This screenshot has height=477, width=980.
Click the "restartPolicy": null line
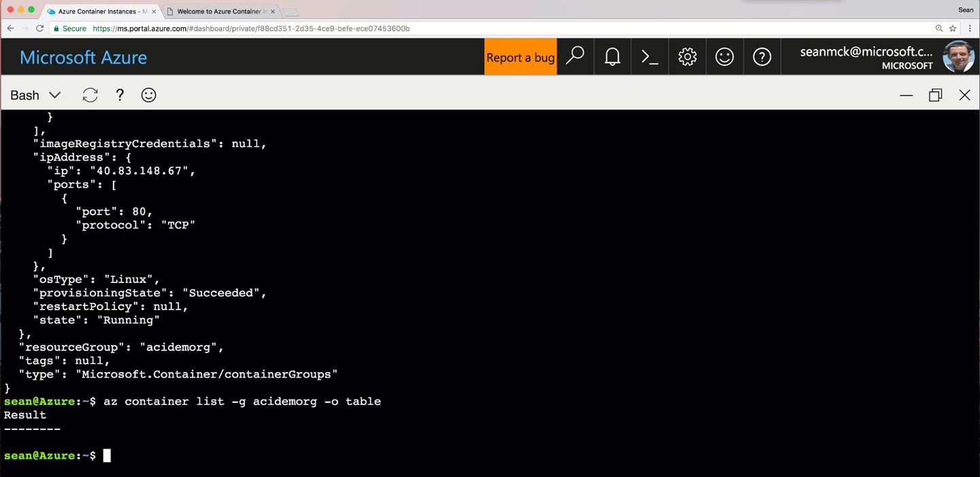111,306
